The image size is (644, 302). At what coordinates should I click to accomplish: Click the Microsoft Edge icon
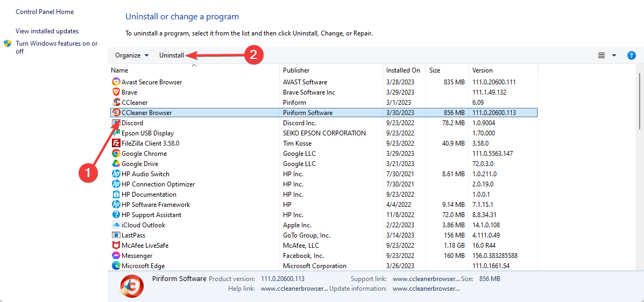coord(116,266)
